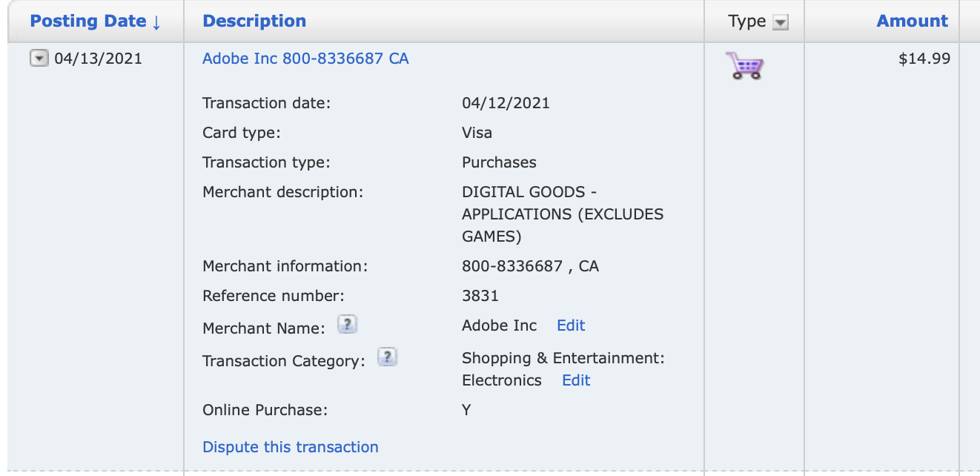Image resolution: width=980 pixels, height=476 pixels.
Task: Open the filter icon in the Type header
Action: pyautogui.click(x=781, y=22)
